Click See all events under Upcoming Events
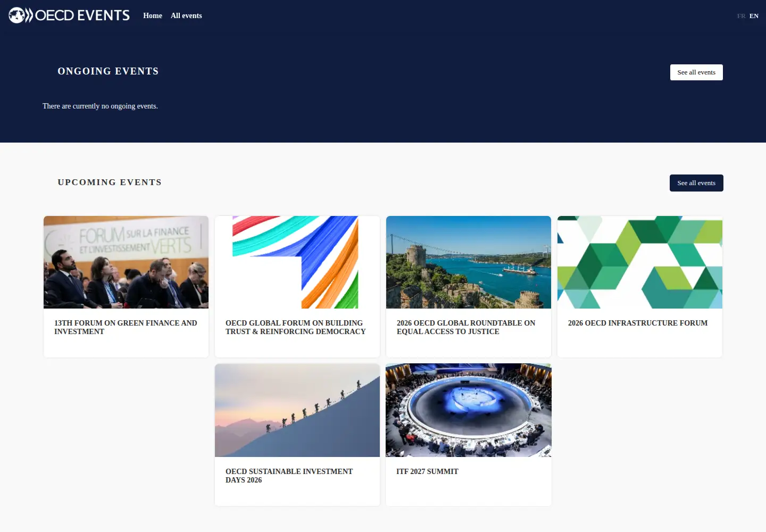Screen dimensions: 766x532 coord(696,183)
